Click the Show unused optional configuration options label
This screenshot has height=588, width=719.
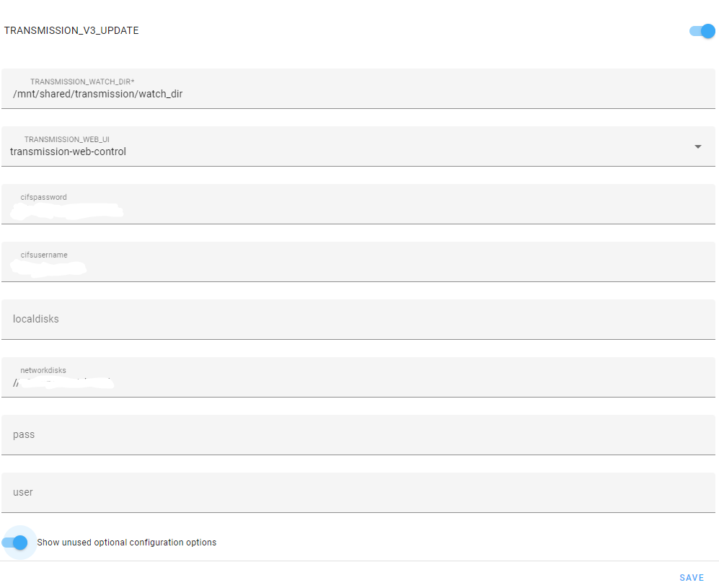tap(126, 542)
